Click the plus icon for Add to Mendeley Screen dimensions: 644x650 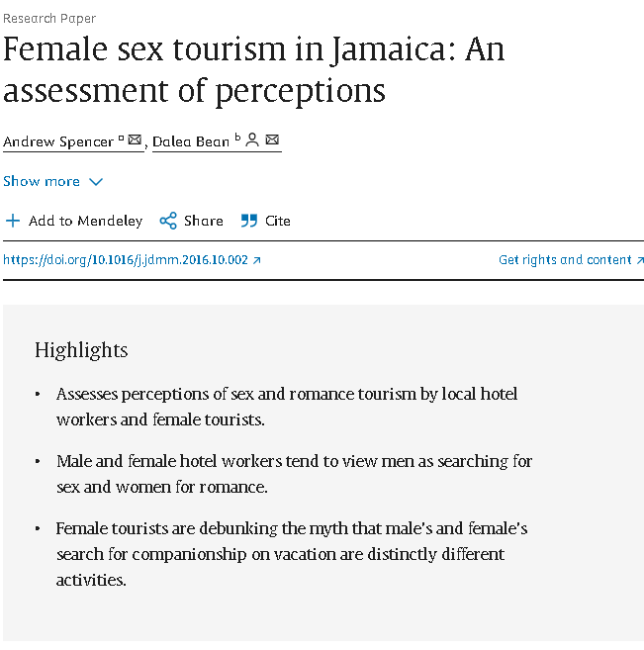[x=13, y=221]
